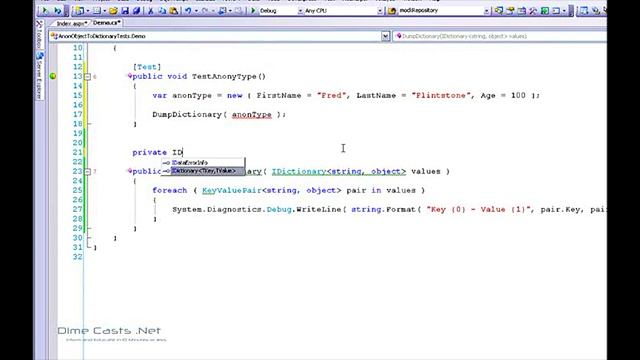
Task: Click the Cut scissors icon
Action: (151, 11)
